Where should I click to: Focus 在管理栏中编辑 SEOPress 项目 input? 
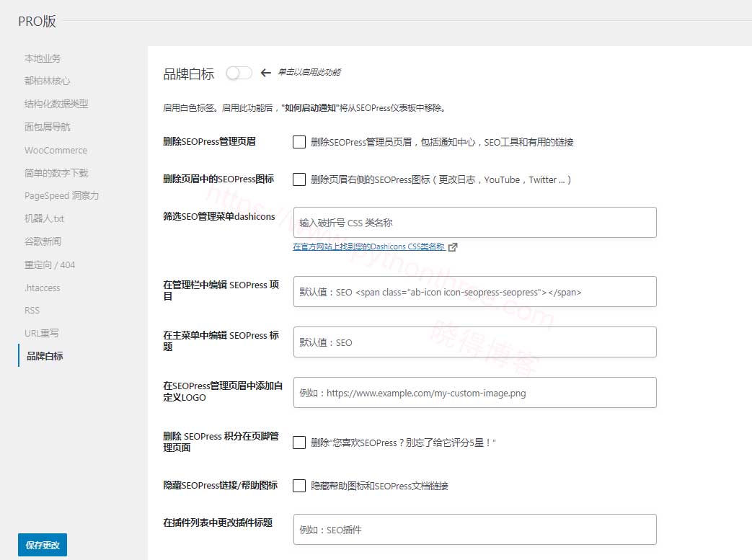[475, 291]
